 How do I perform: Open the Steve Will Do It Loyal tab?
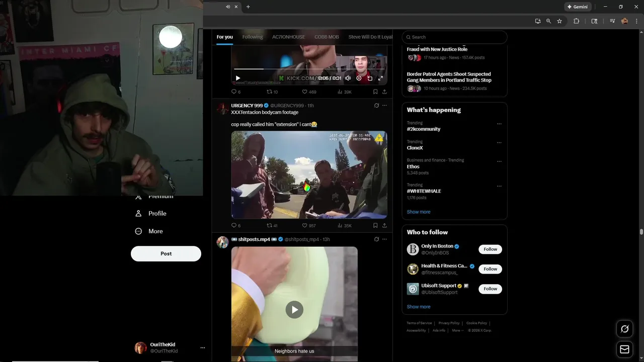tap(370, 37)
